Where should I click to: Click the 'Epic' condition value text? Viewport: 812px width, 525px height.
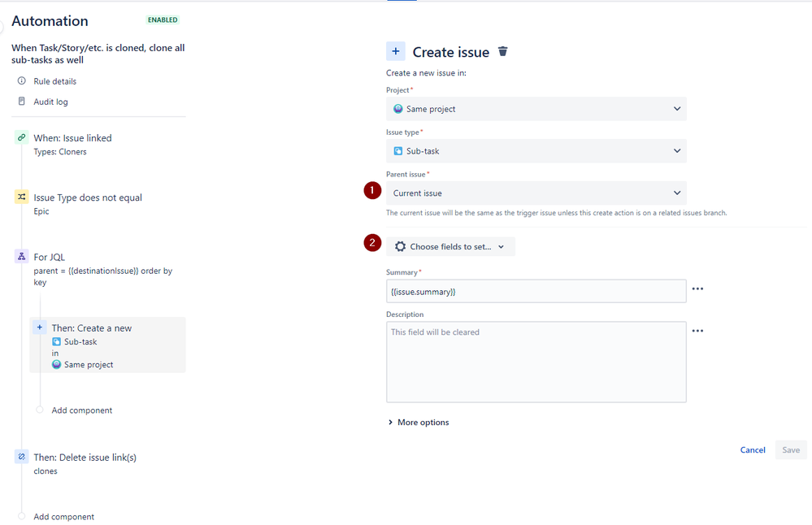(41, 211)
